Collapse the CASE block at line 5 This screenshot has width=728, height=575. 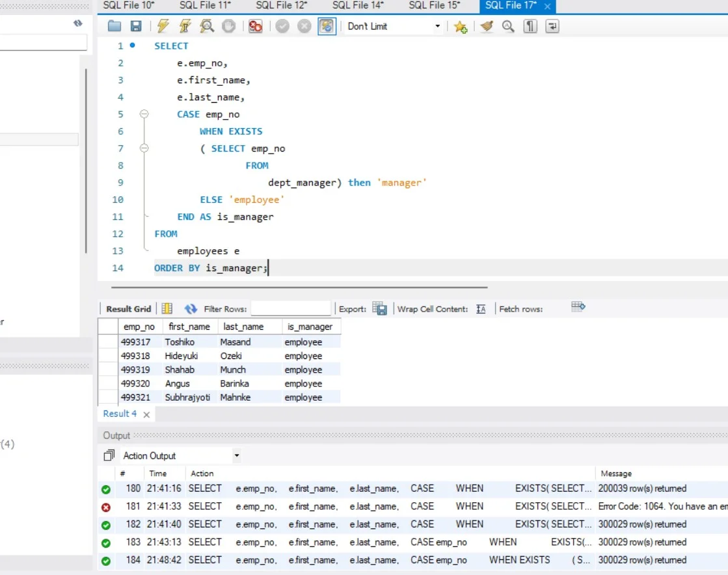coord(144,114)
